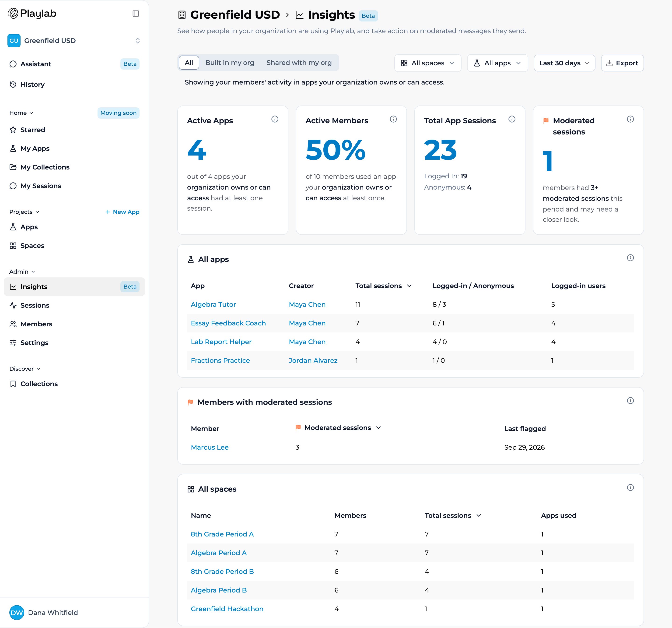Sort by Moderated sessions column
The width and height of the screenshot is (672, 628).
point(338,428)
